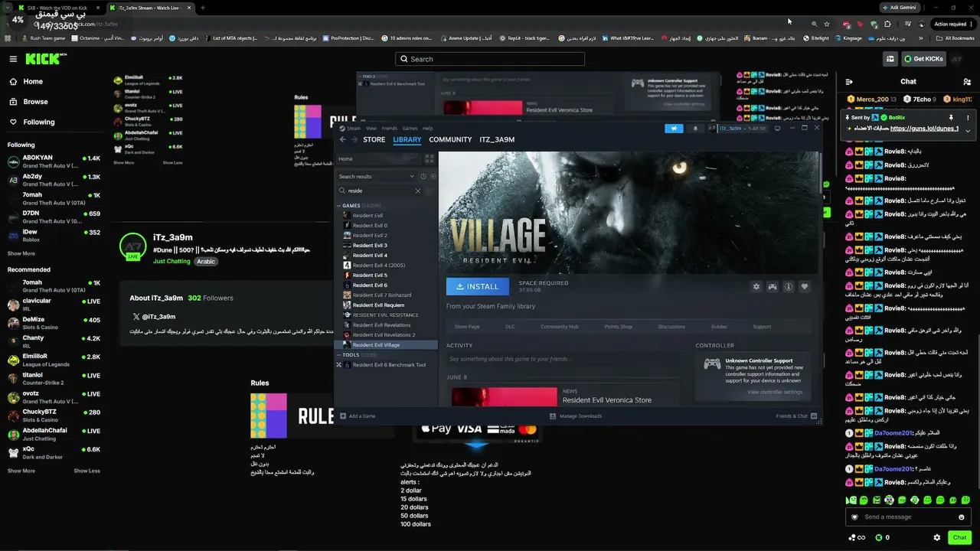Click the Kick search field
The width and height of the screenshot is (980, 551).
tap(490, 59)
